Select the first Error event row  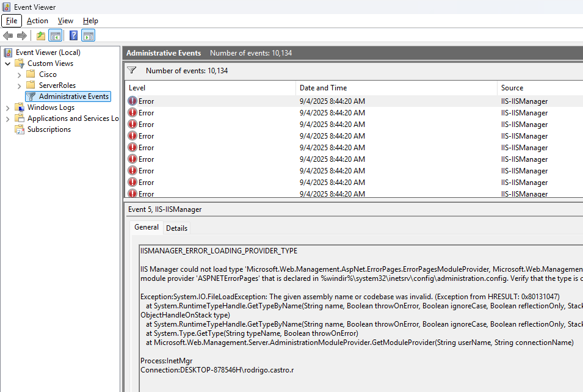[x=353, y=101]
